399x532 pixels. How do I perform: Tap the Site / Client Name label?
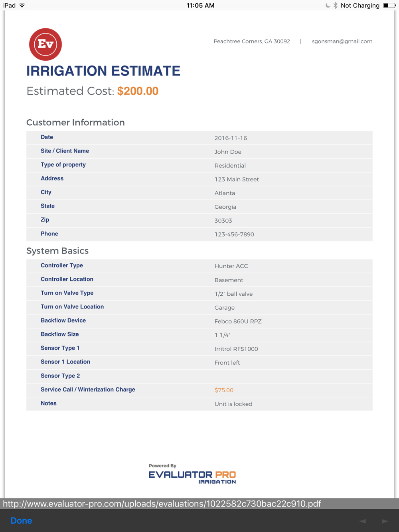[65, 151]
